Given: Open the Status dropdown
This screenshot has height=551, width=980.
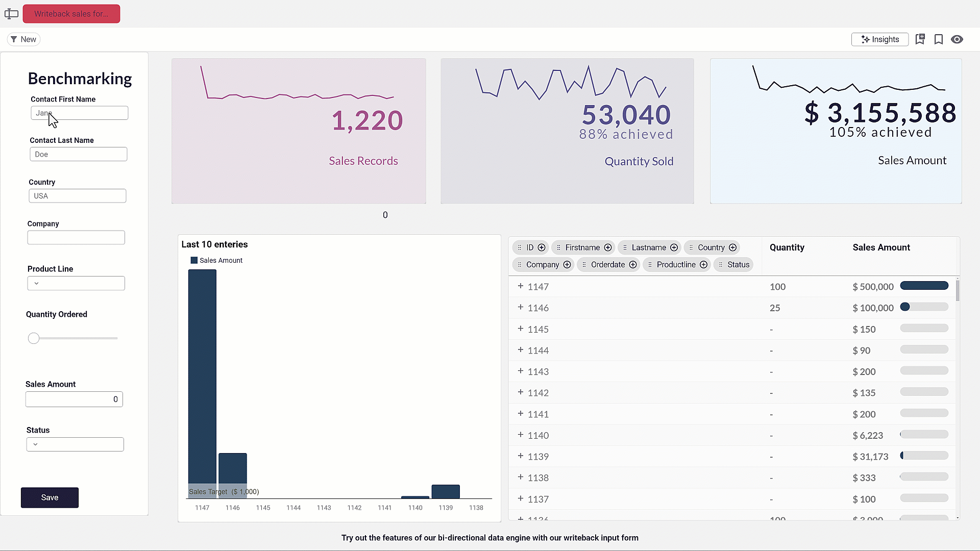Looking at the screenshot, I should (x=75, y=444).
